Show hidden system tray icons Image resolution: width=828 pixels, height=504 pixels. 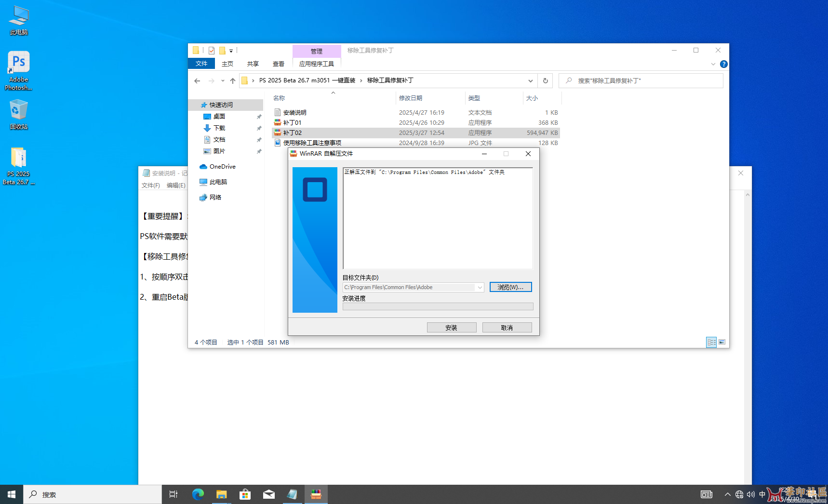pyautogui.click(x=728, y=494)
